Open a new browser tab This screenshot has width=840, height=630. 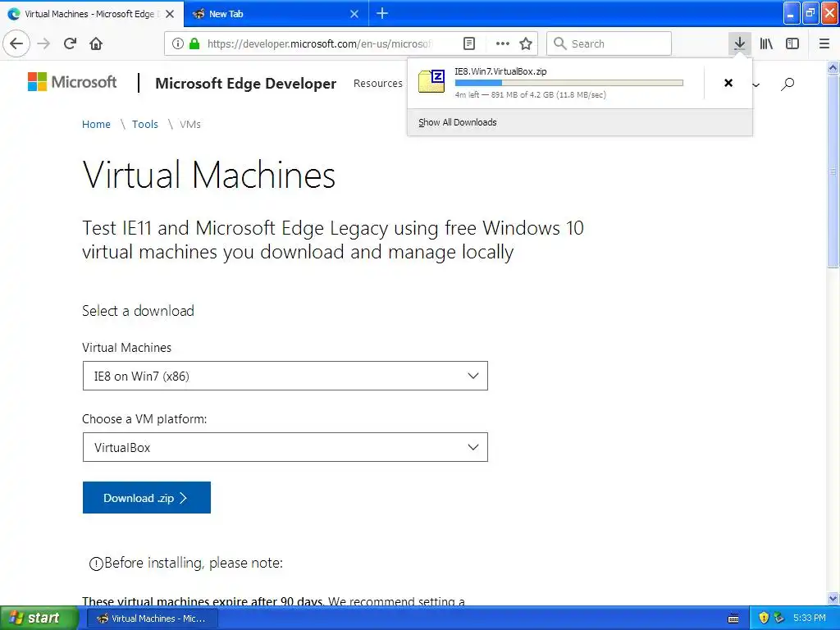click(x=382, y=13)
